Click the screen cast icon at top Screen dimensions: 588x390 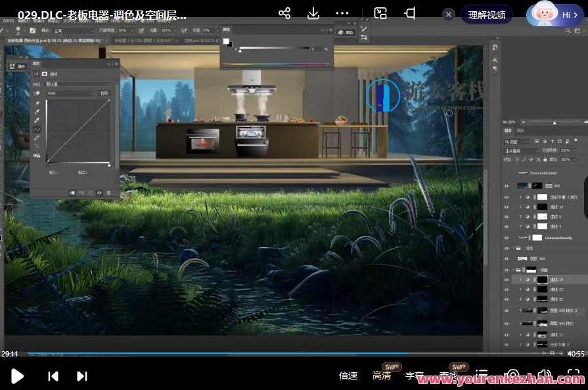coord(380,14)
